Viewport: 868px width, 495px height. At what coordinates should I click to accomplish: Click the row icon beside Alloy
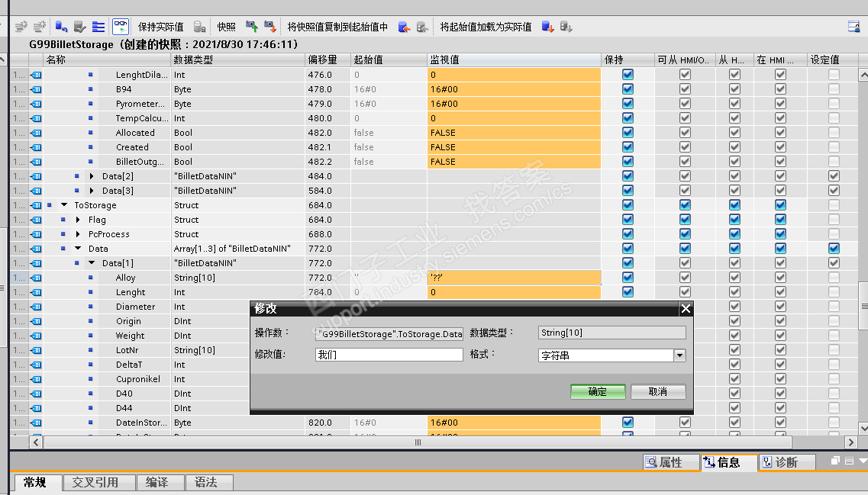(36, 278)
